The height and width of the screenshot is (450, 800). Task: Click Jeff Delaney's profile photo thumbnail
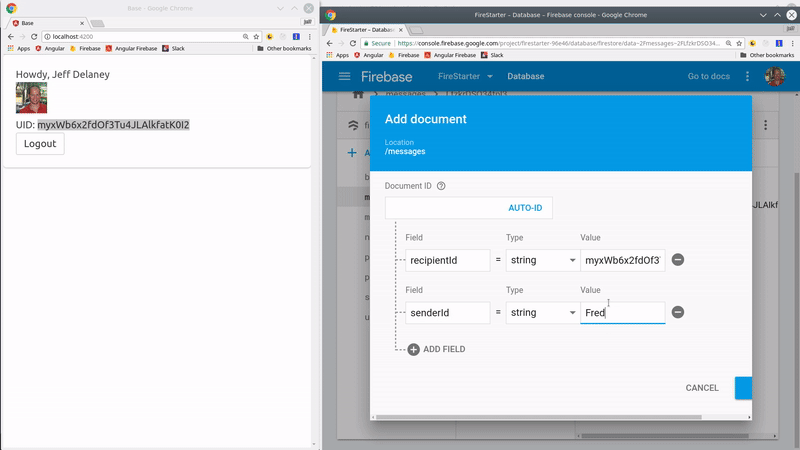(x=31, y=98)
